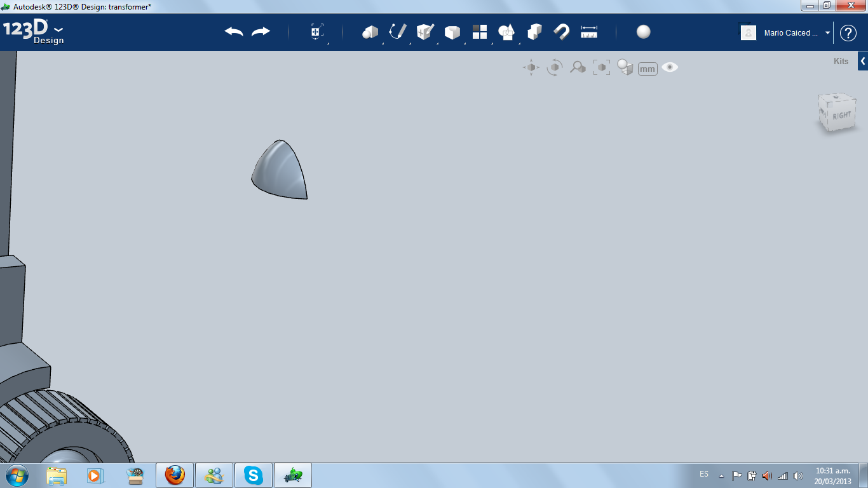Open the Modify tools menu
The width and height of the screenshot is (868, 488).
tap(452, 32)
